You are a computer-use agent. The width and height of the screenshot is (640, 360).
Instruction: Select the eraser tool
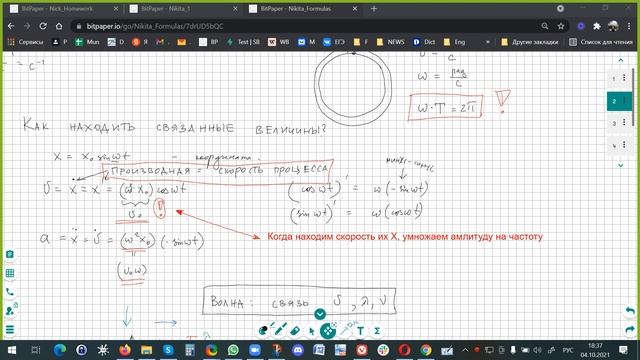coord(295,331)
